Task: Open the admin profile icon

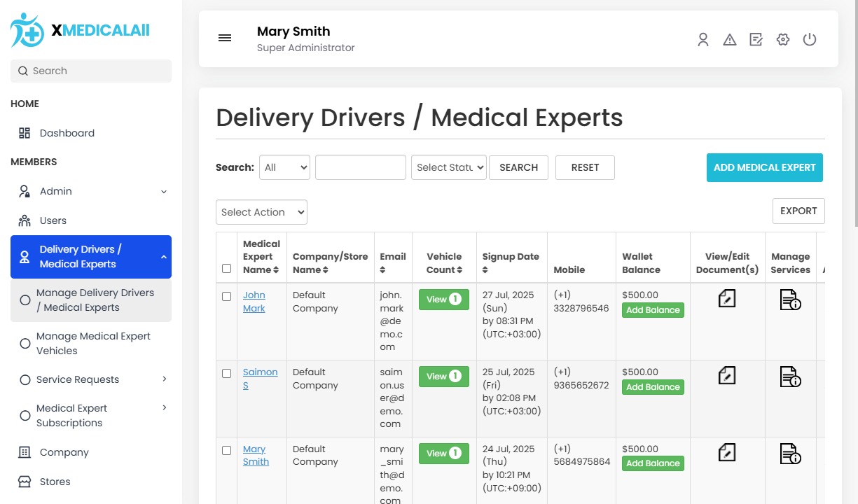Action: point(703,39)
